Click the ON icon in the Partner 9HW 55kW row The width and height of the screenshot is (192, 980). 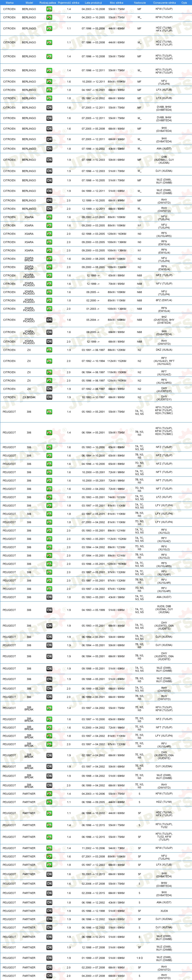pyautogui.click(x=49, y=884)
